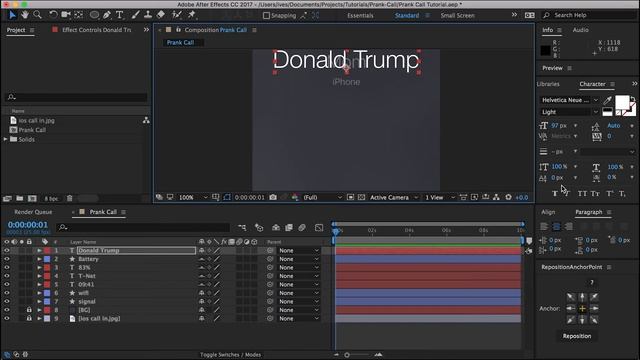Select the Pen tool
The height and width of the screenshot is (360, 640).
(x=107, y=15)
